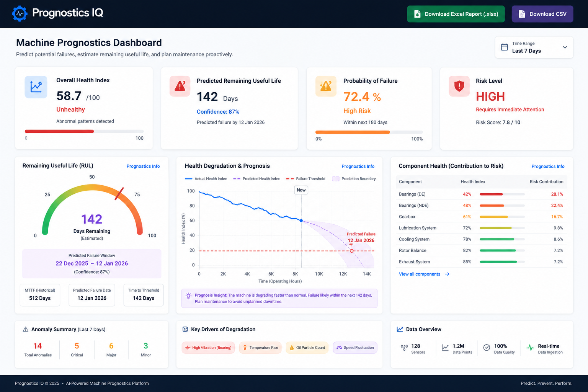Click the Key Drivers of Degradation icon
Screen dimensions: 588x392
[185, 329]
